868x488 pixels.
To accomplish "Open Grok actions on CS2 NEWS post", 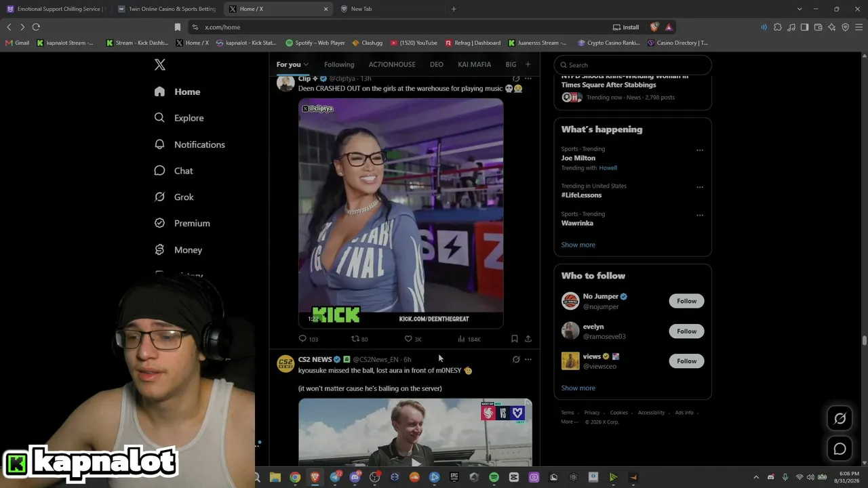I will click(x=516, y=359).
